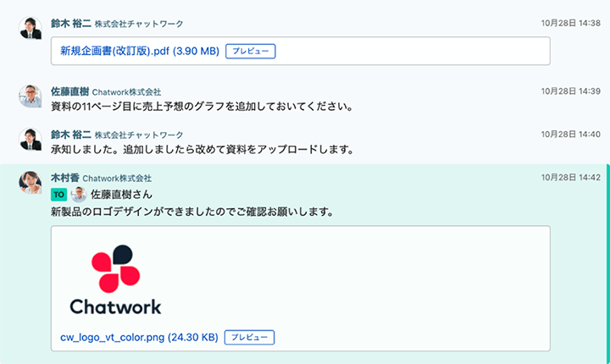Click the 10月28日 14:40 timestamp
This screenshot has height=364, width=610.
click(x=569, y=135)
